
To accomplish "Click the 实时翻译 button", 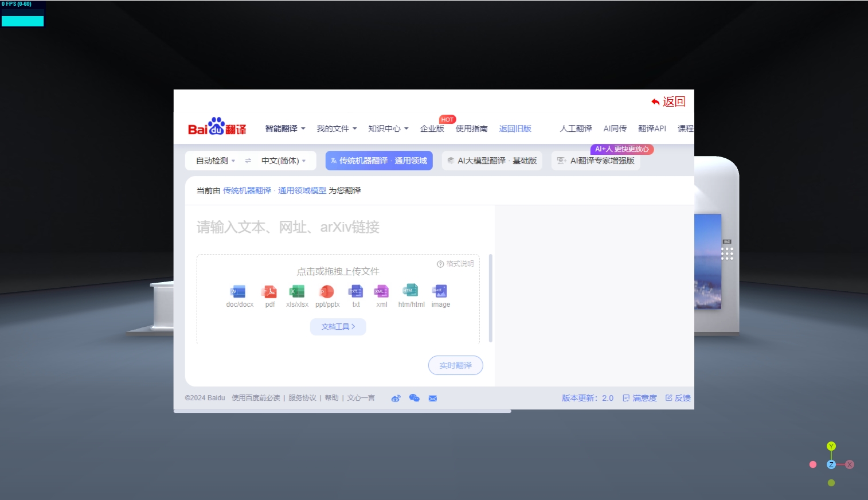I will tap(455, 365).
